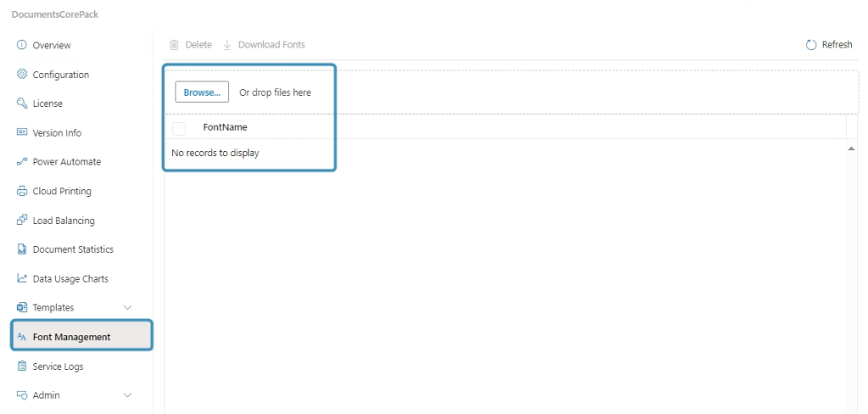
Task: Expand the Templates chevron
Action: (127, 308)
